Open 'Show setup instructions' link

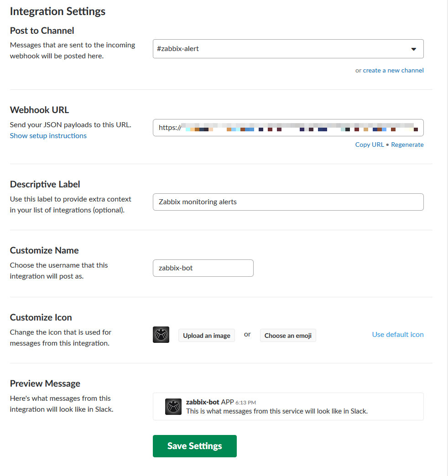(48, 136)
